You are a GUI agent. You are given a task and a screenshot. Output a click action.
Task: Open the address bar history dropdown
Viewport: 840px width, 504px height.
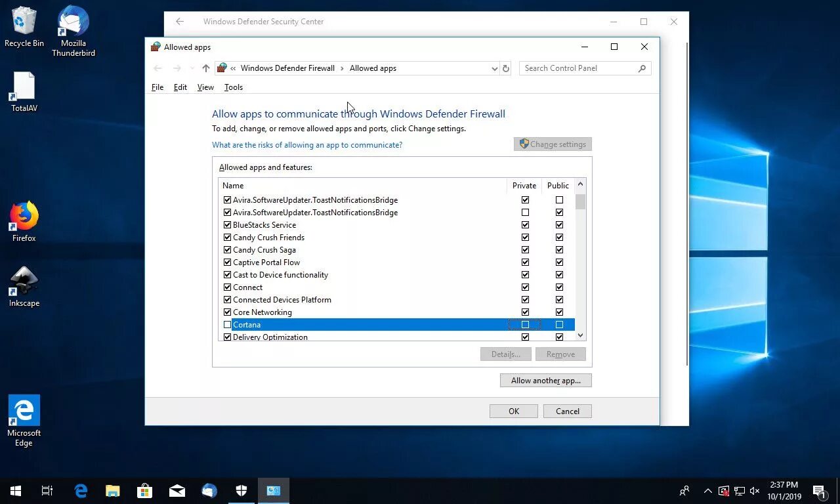point(494,68)
